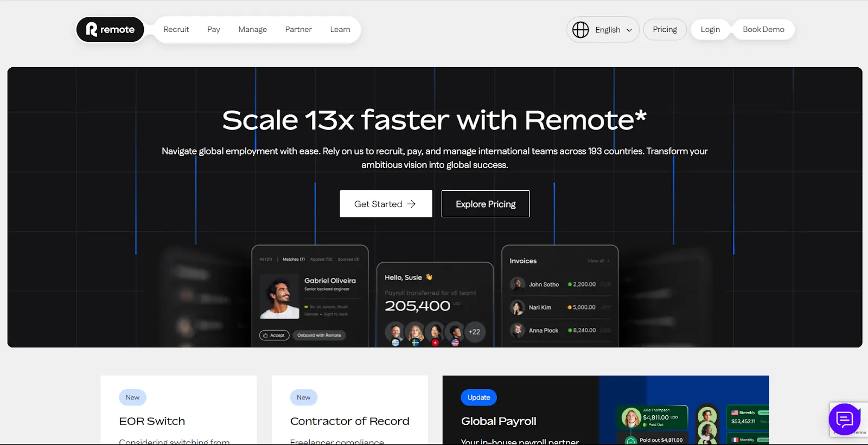The width and height of the screenshot is (868, 445).
Task: Open the Contractor of Record card
Action: tap(350, 410)
